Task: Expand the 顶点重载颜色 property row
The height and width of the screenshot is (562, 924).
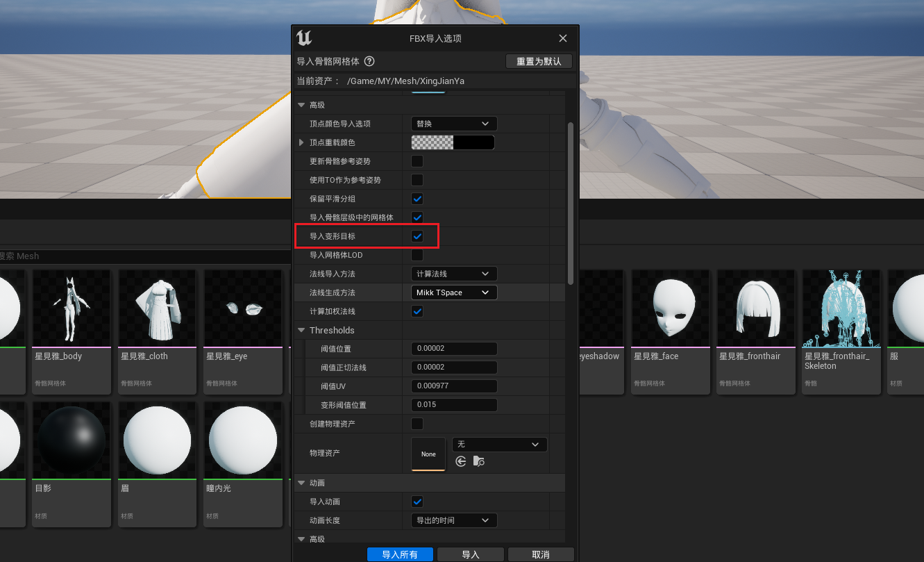Action: pos(301,142)
